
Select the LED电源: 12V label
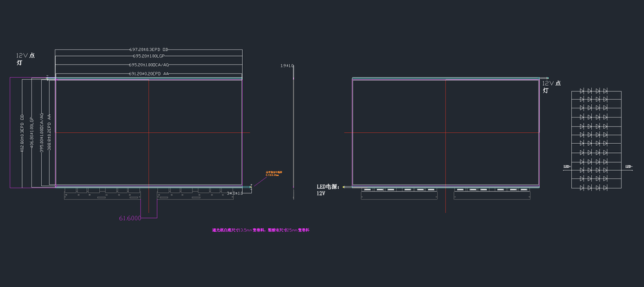point(328,190)
